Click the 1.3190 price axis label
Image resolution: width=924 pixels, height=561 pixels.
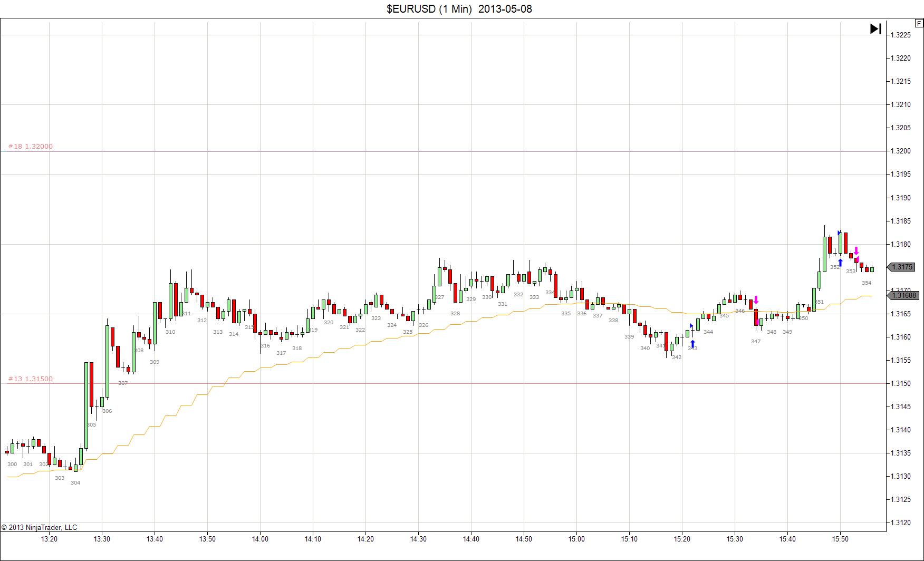tap(901, 198)
